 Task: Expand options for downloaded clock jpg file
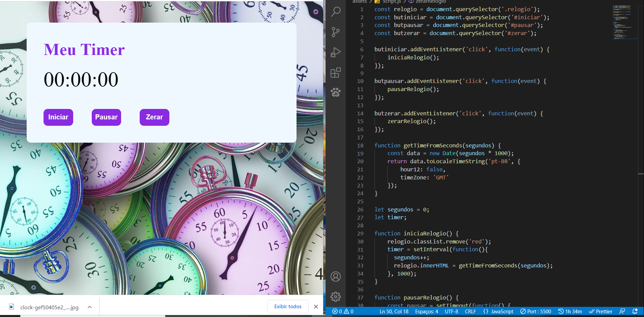point(90,307)
